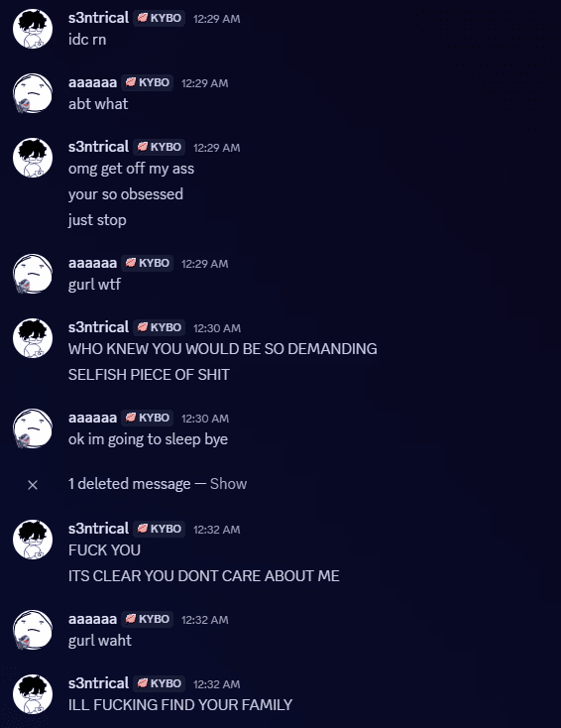This screenshot has height=728, width=561.
Task: Open s3ntrical's username above "omg get off my ass"
Action: click(98, 147)
